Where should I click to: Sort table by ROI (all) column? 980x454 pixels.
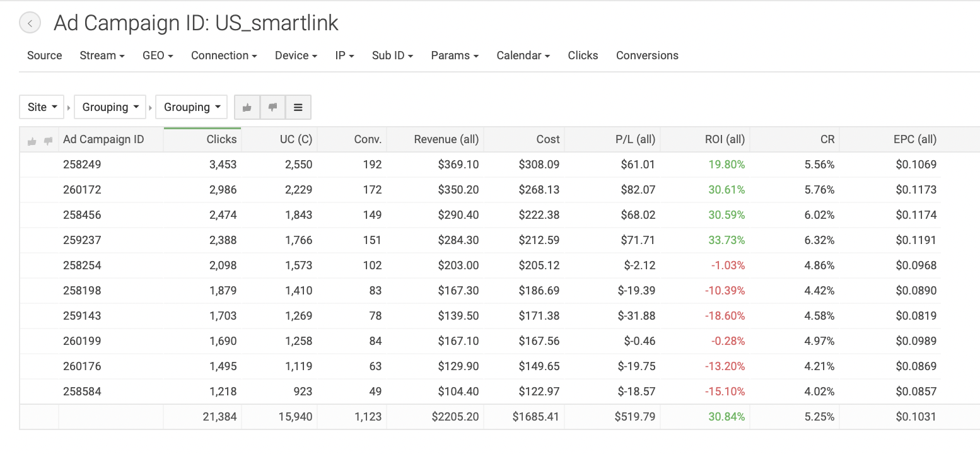coord(725,139)
